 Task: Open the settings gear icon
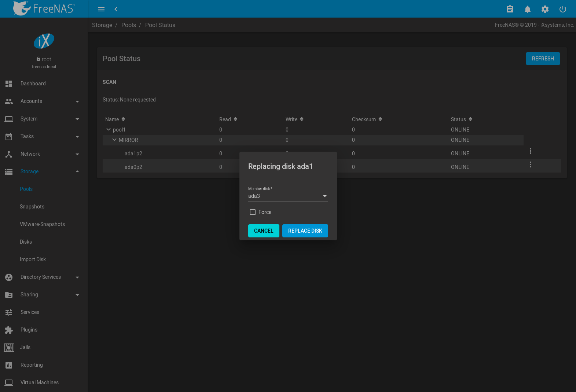[x=545, y=9]
